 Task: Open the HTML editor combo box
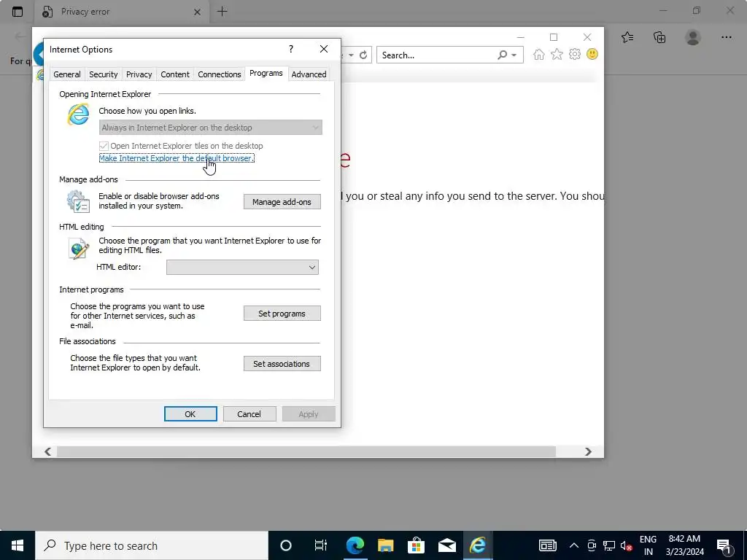point(242,267)
